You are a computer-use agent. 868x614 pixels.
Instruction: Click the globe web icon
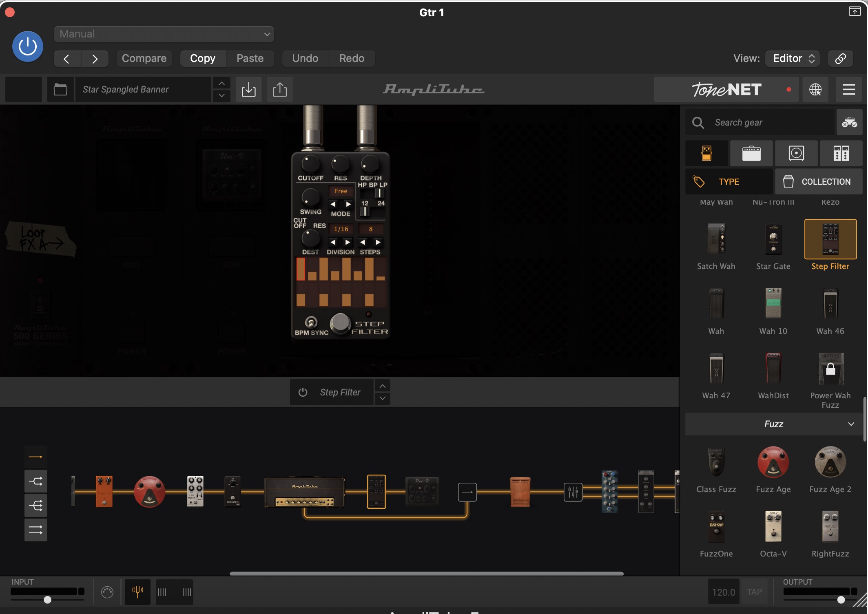815,89
